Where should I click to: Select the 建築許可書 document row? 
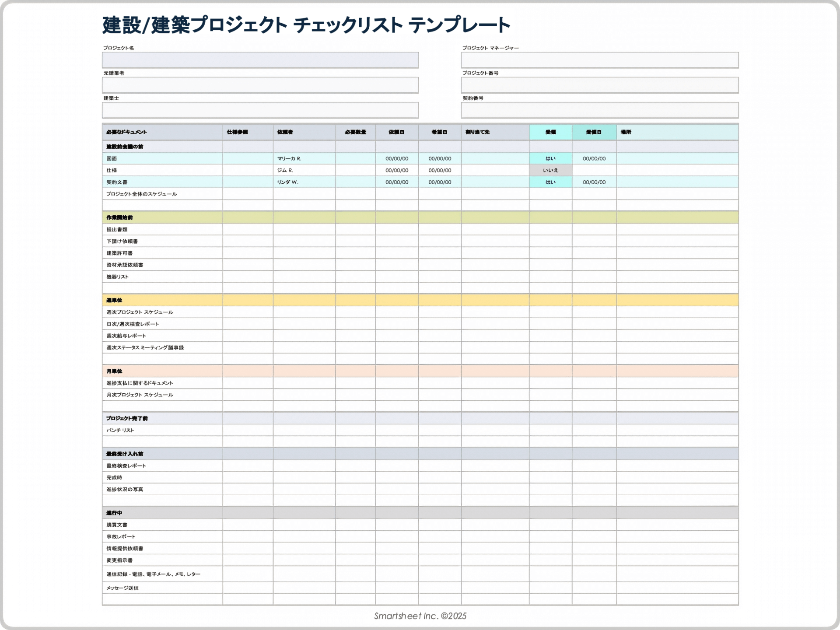(x=162, y=253)
